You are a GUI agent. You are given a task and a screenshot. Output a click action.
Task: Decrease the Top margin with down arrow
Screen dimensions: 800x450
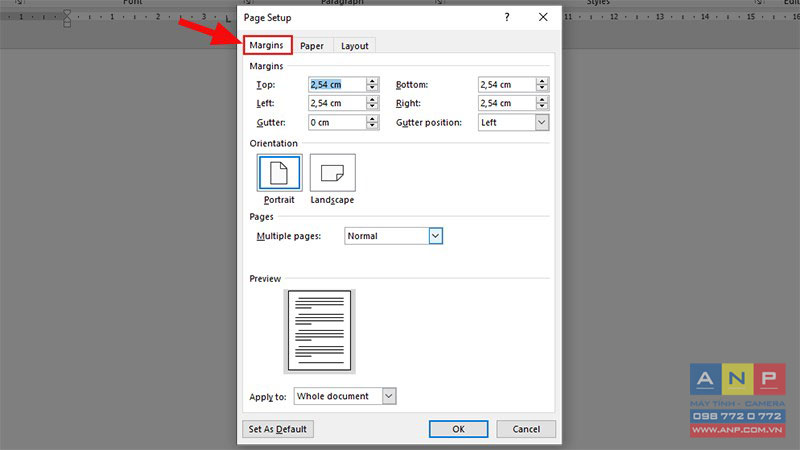372,89
